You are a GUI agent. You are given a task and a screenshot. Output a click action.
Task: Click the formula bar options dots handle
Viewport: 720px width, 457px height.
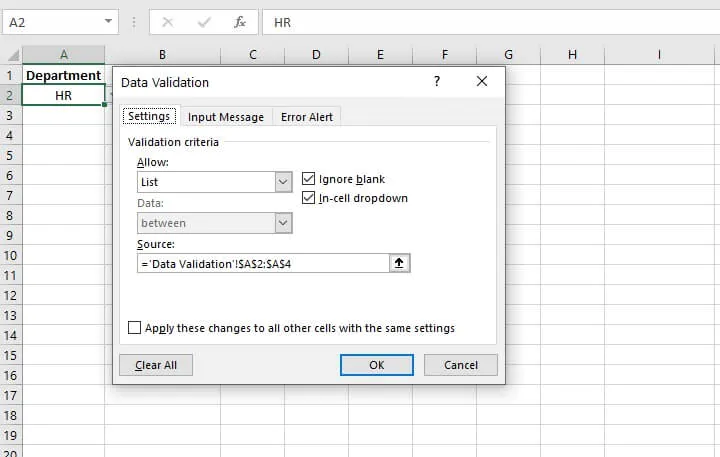coord(134,22)
